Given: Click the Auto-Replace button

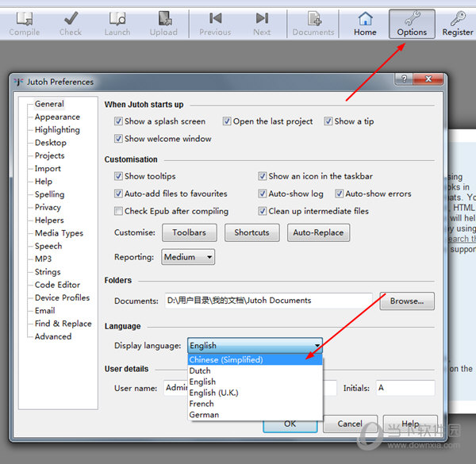Looking at the screenshot, I should point(318,232).
